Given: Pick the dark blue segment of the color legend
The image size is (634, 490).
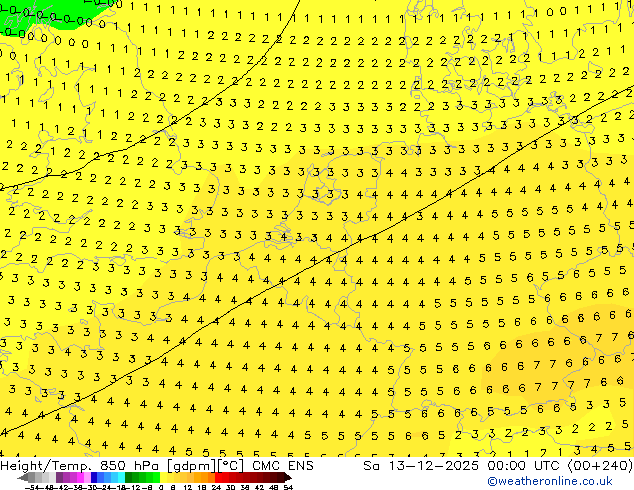Looking at the screenshot, I should click(x=94, y=478).
